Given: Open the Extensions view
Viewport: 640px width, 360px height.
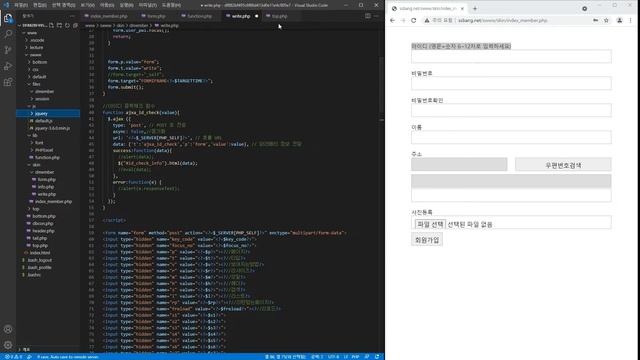Looking at the screenshot, I should point(8,82).
